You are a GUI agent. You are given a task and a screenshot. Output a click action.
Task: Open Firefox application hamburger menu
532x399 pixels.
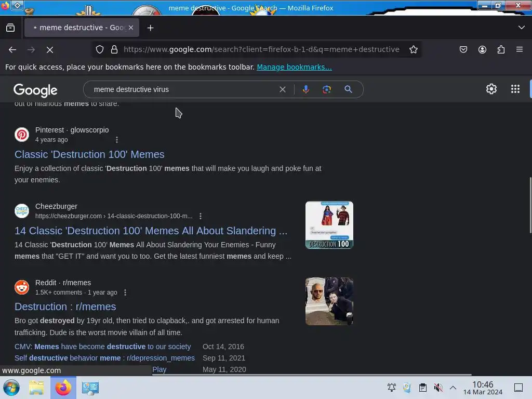520,49
